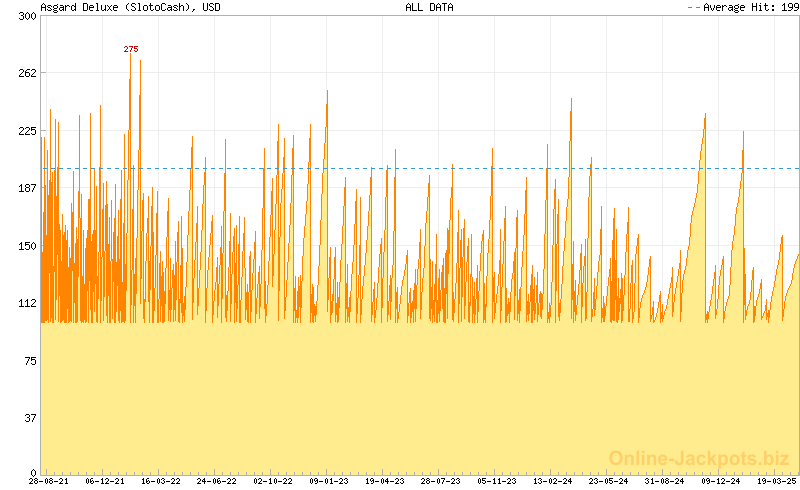Click the ALL DATA heading
This screenshot has height=490, width=800.
[x=429, y=7]
